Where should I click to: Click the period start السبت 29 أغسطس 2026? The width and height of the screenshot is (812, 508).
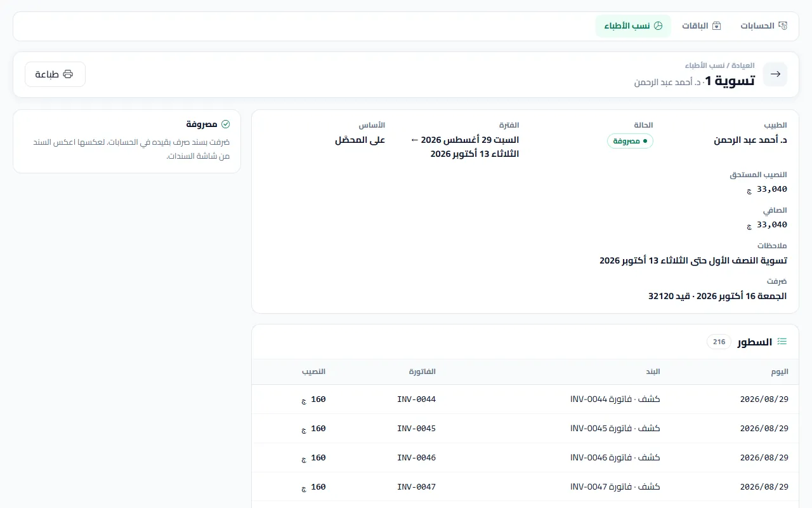[x=470, y=140]
